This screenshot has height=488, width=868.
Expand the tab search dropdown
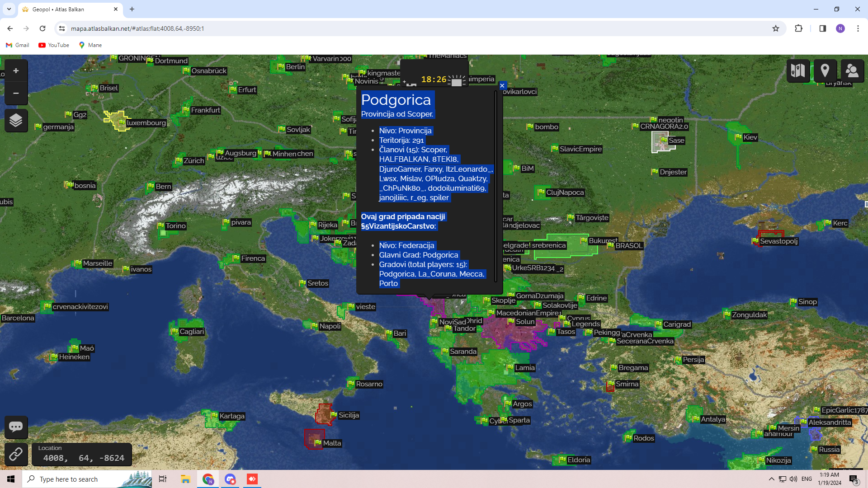click(9, 9)
